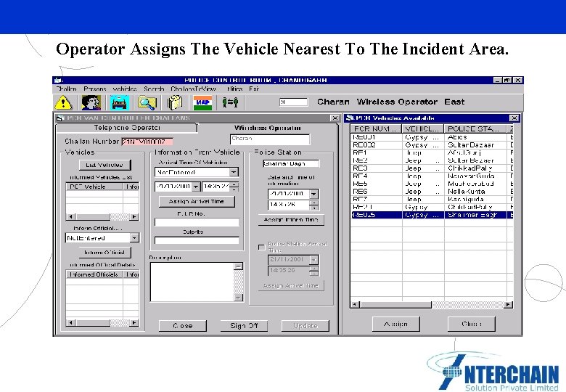Open the Challan menu
Screen dimensions: 566x392
click(x=66, y=89)
